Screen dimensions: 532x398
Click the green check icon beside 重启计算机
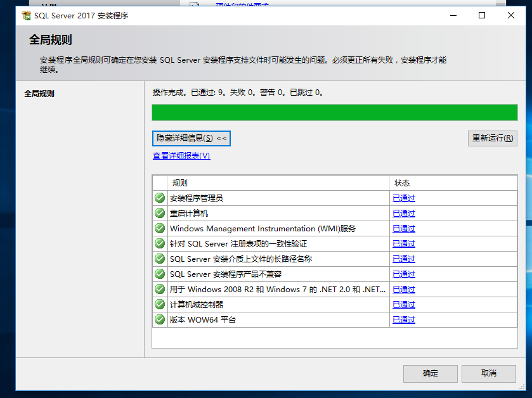(x=160, y=213)
